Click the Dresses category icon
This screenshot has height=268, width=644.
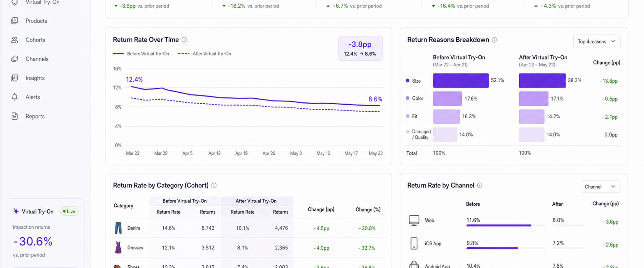point(118,247)
